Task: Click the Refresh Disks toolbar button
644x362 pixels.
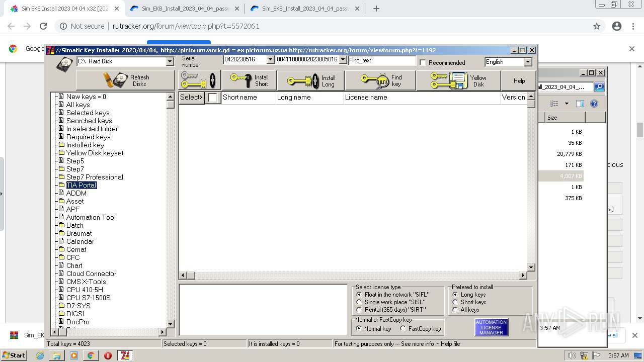Action: [125, 80]
